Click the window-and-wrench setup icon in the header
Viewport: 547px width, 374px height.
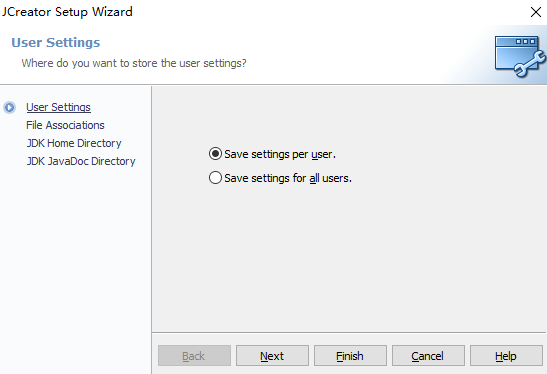point(520,56)
